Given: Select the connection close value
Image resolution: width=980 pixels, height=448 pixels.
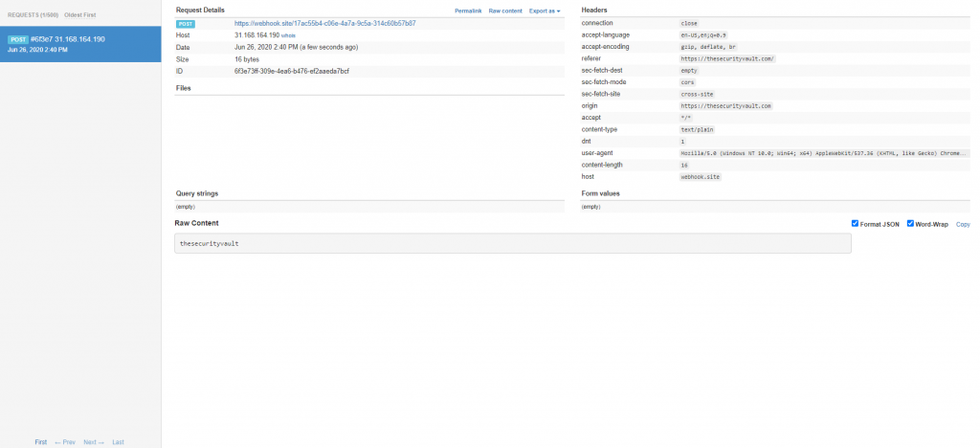Looking at the screenshot, I should click(689, 23).
